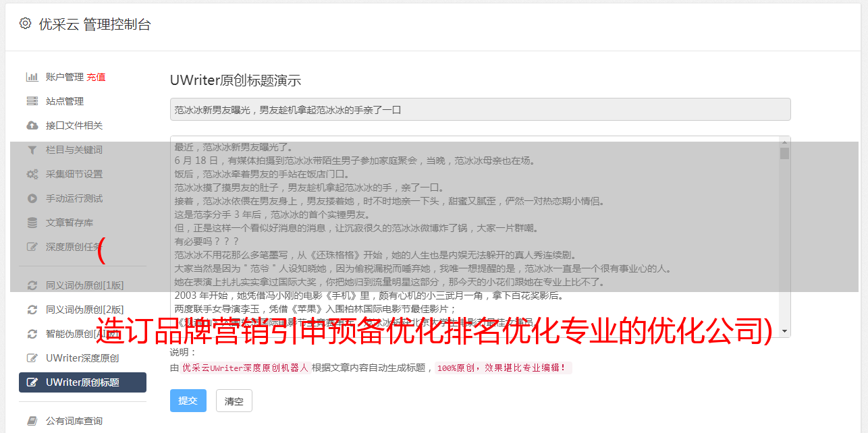The image size is (868, 433).
Task: Click the database icon for 文章暂存库
Action: coord(32,223)
